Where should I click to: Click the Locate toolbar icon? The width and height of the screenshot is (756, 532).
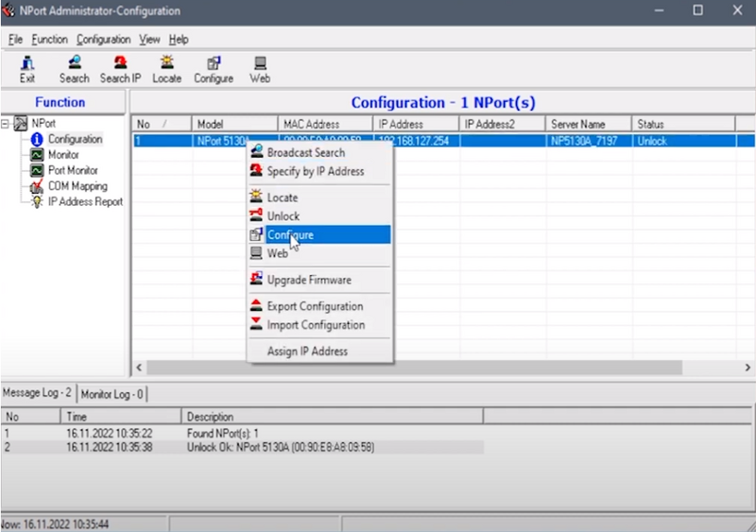pyautogui.click(x=167, y=70)
